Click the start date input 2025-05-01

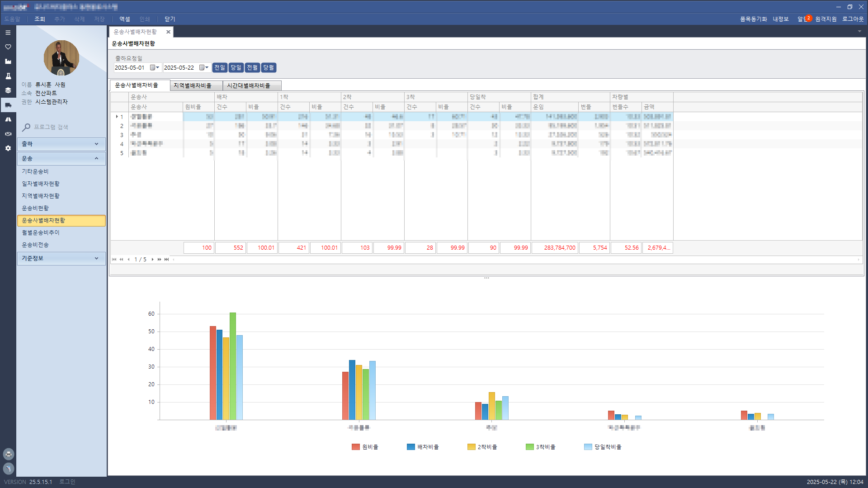point(131,68)
